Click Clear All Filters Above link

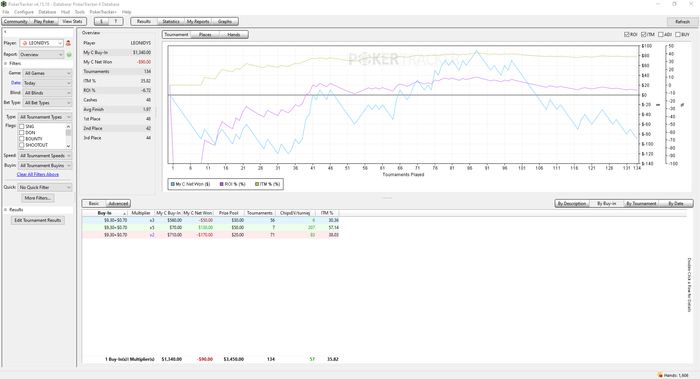[x=38, y=174]
